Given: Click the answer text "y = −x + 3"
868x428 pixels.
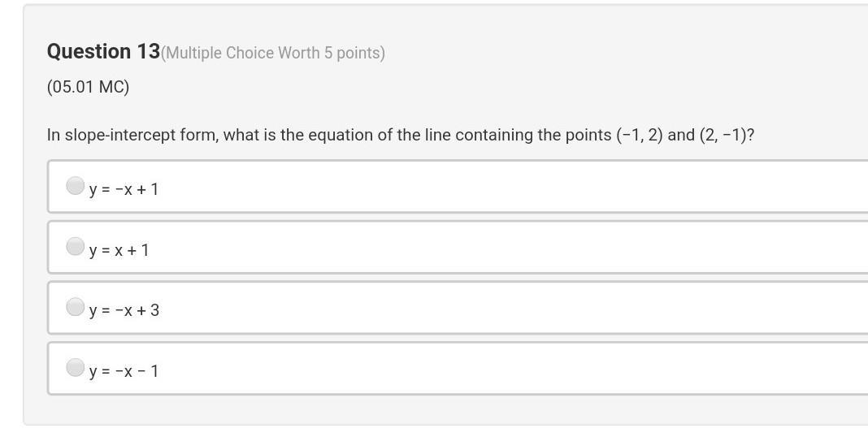Looking at the screenshot, I should [x=124, y=311].
